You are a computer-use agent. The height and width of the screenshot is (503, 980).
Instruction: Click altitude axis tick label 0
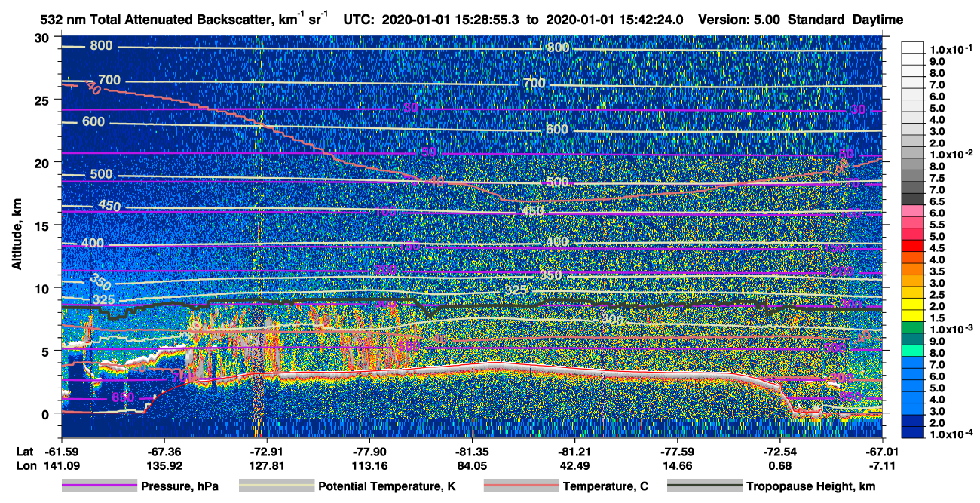coord(46,413)
